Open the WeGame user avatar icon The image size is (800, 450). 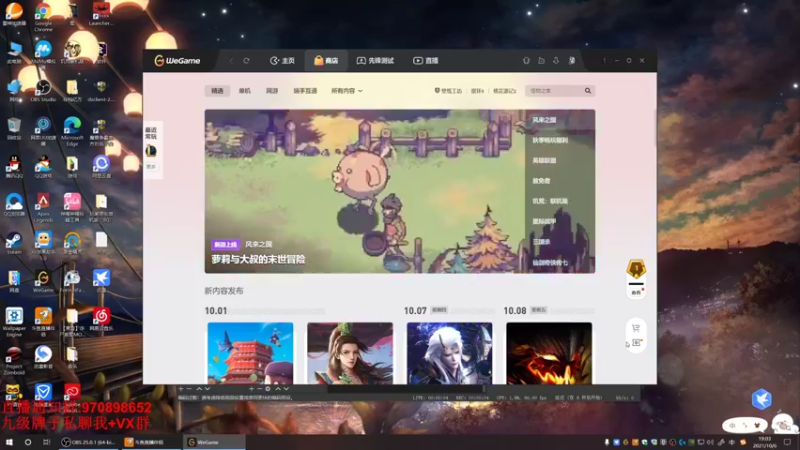point(572,61)
